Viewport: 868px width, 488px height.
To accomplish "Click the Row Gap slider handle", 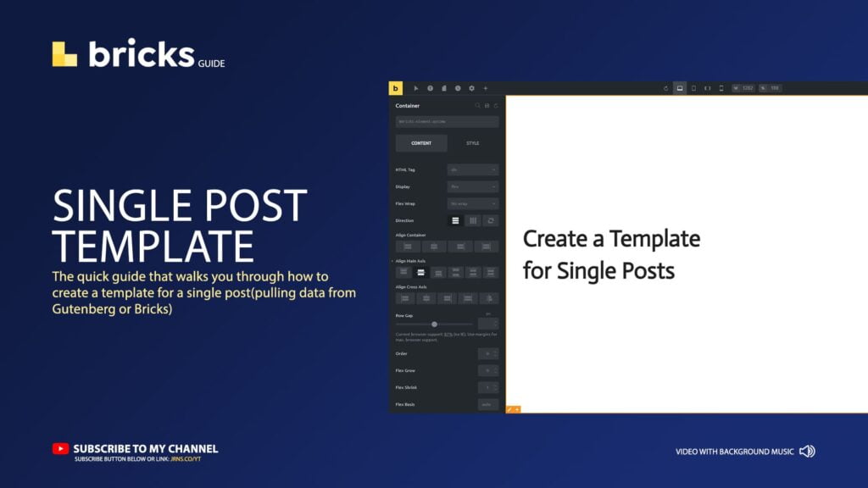I will pos(435,324).
